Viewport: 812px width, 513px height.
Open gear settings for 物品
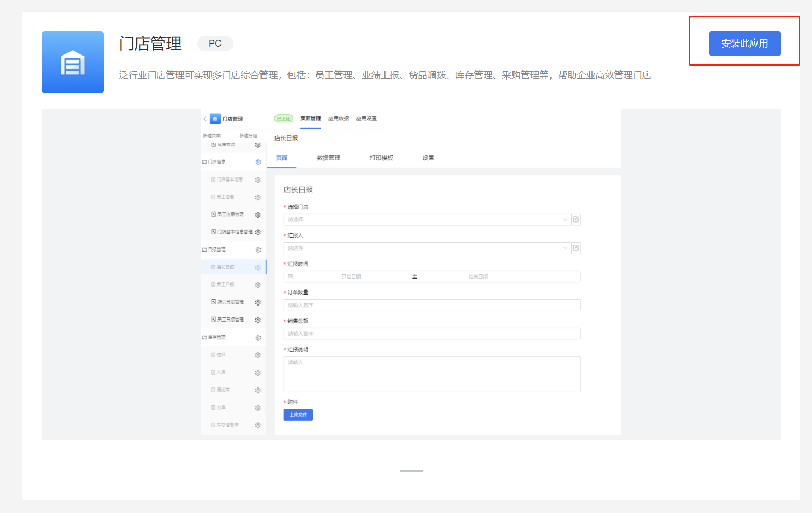click(x=258, y=355)
